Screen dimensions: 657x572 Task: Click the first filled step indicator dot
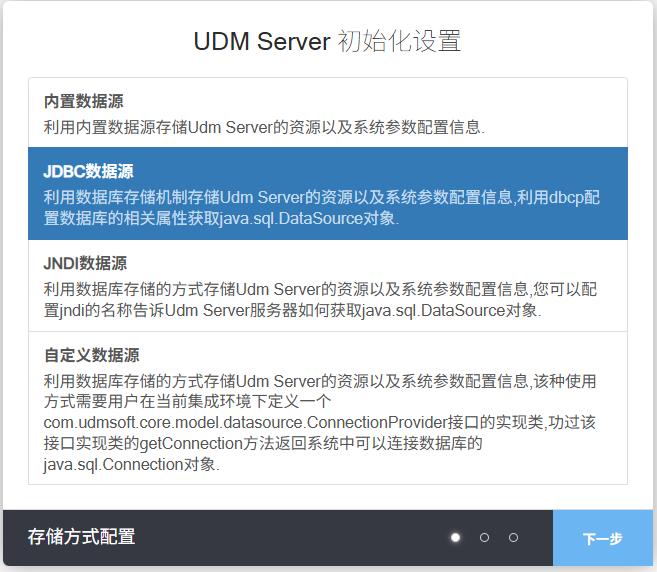456,538
